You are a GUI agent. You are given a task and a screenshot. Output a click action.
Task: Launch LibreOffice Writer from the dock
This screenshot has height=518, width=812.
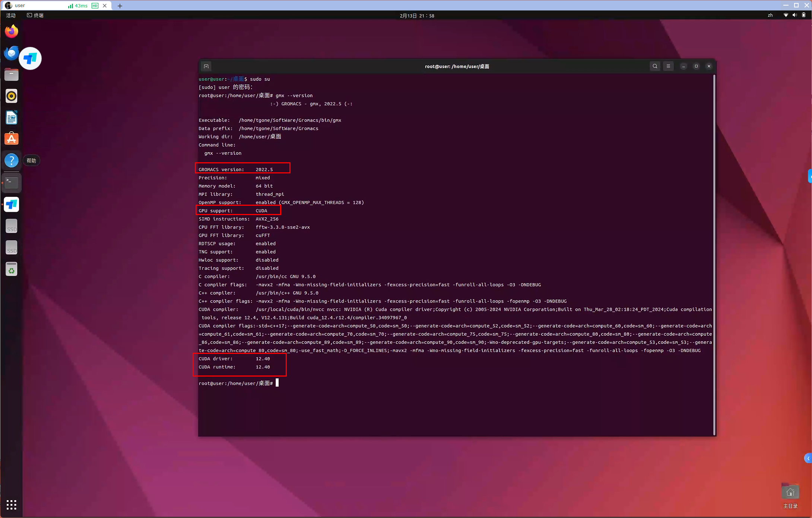click(x=12, y=118)
